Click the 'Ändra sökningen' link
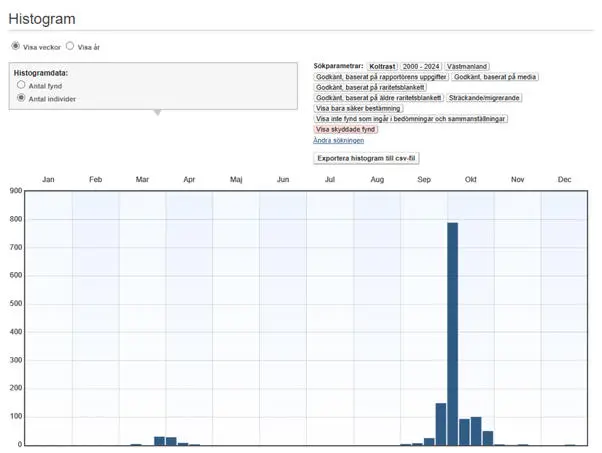This screenshot has height=453, width=602. (x=339, y=140)
